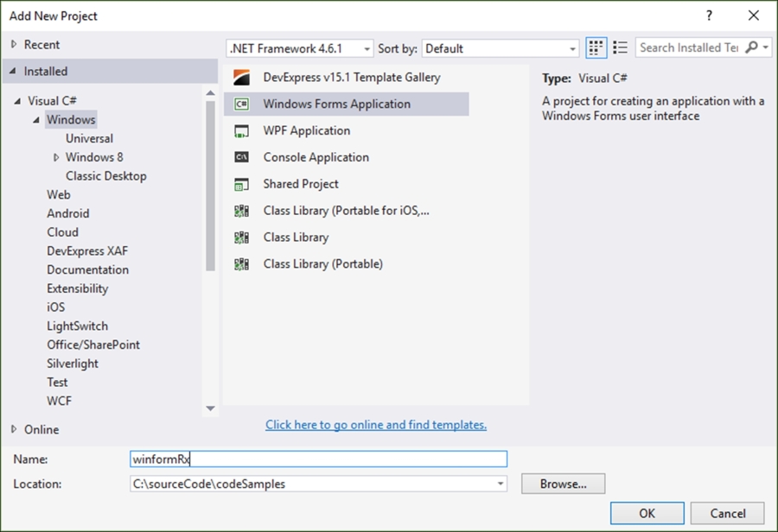Screen dimensions: 778x532
Task: Click the go online and find templates link
Action: click(376, 425)
